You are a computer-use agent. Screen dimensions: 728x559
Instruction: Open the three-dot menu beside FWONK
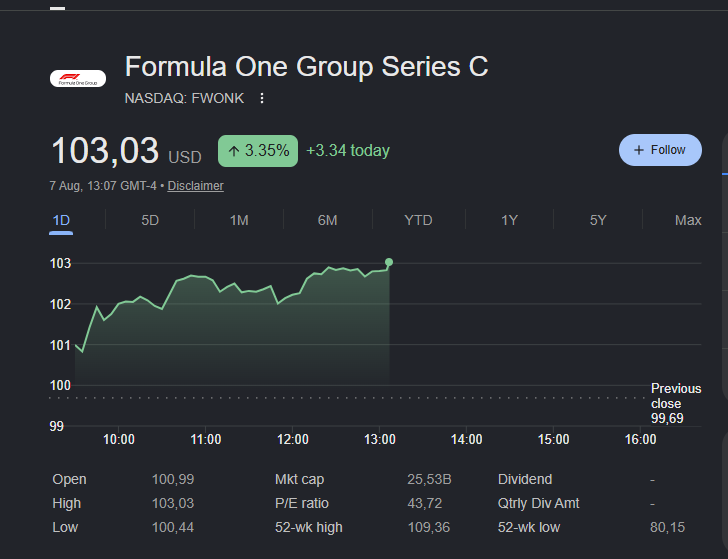(x=262, y=98)
